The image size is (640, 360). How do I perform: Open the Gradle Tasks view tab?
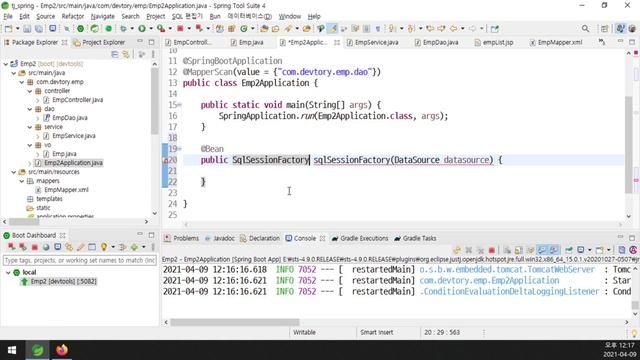click(415, 238)
